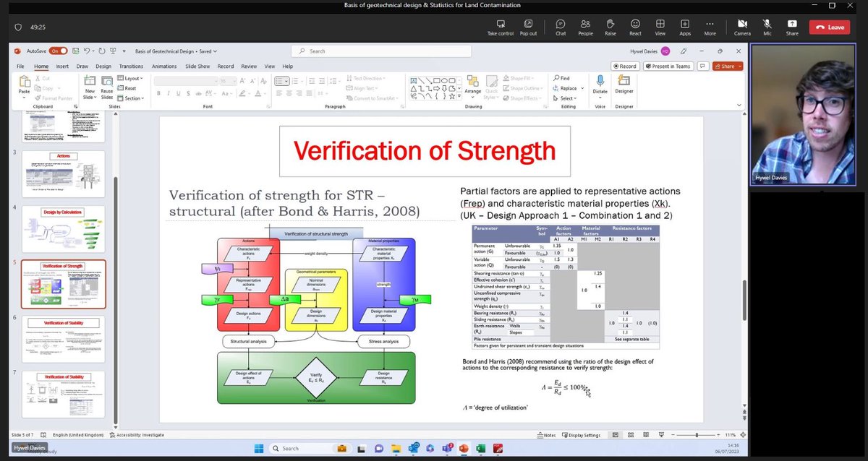Viewport: 868px width, 461px height.
Task: Open Layout dropdown
Action: (x=132, y=78)
